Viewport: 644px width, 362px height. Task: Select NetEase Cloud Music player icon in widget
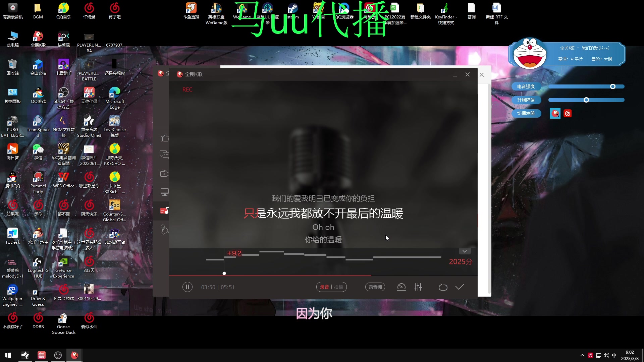(568, 113)
